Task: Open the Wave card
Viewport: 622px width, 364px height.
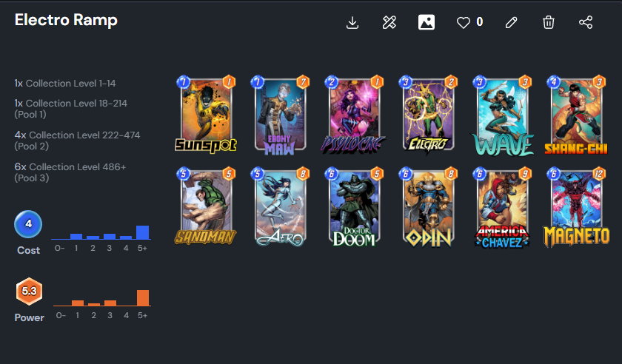Action: pos(502,115)
